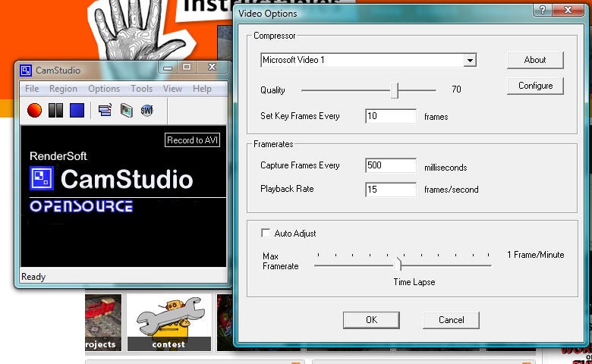Open the Options menu in CamStudio
Screen dimensions: 592x364
104,89
